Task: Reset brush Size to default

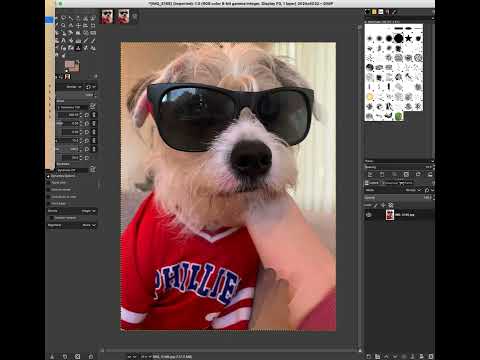Action: [86, 115]
